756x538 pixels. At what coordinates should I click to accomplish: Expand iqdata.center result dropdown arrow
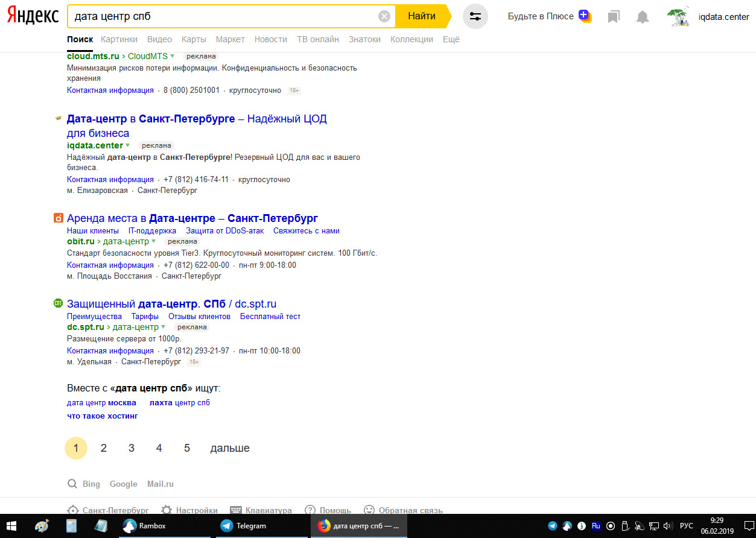(x=127, y=145)
